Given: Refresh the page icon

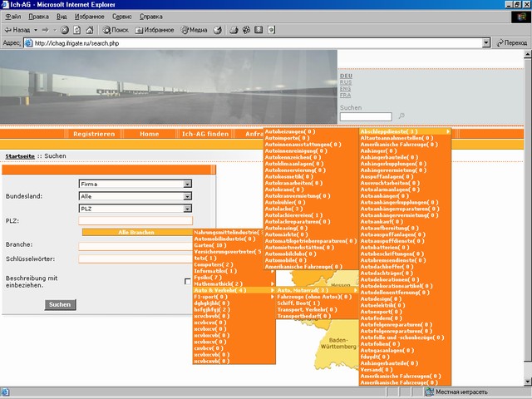Looking at the screenshot, I should (x=77, y=30).
